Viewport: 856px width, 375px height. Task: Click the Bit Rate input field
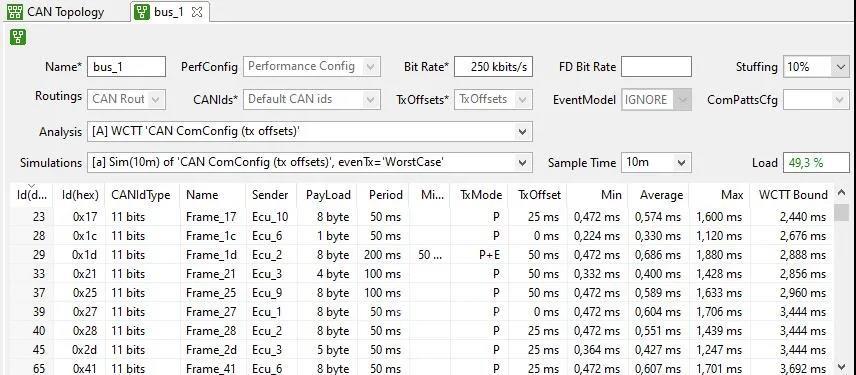click(x=493, y=67)
